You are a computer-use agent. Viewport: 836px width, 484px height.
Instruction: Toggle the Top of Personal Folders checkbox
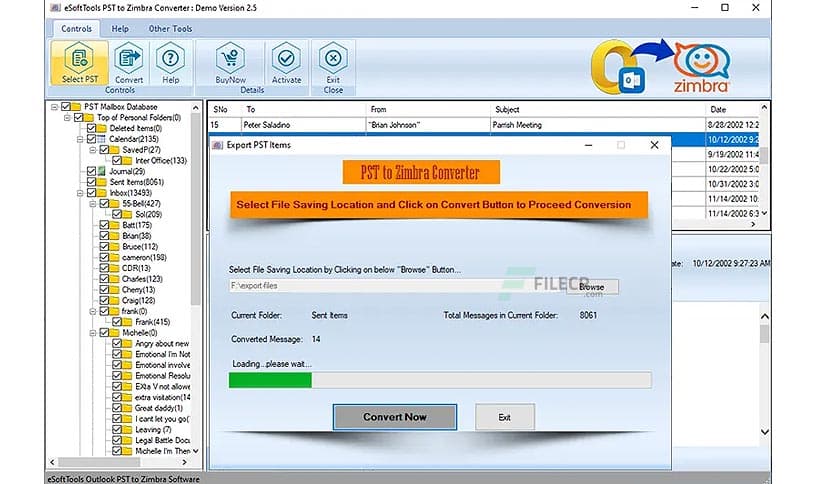[78, 117]
